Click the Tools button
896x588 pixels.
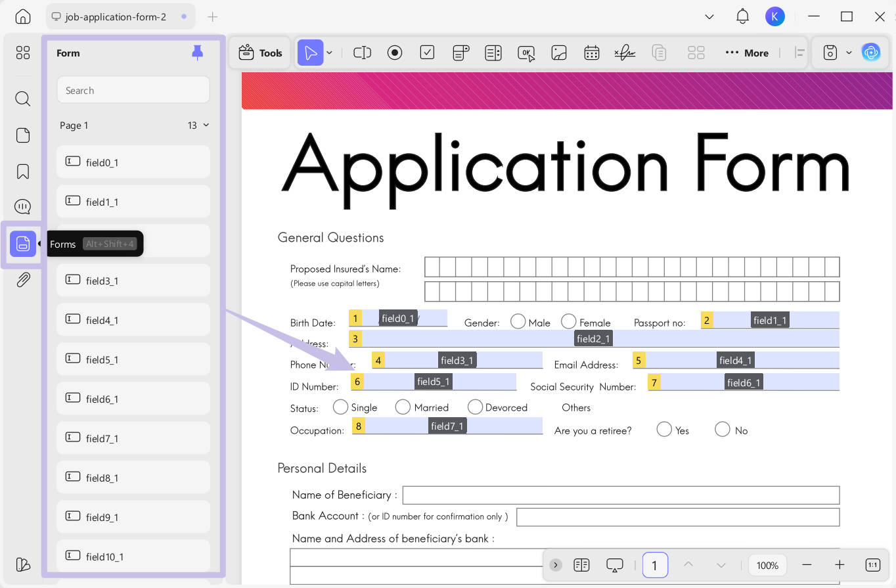click(260, 53)
